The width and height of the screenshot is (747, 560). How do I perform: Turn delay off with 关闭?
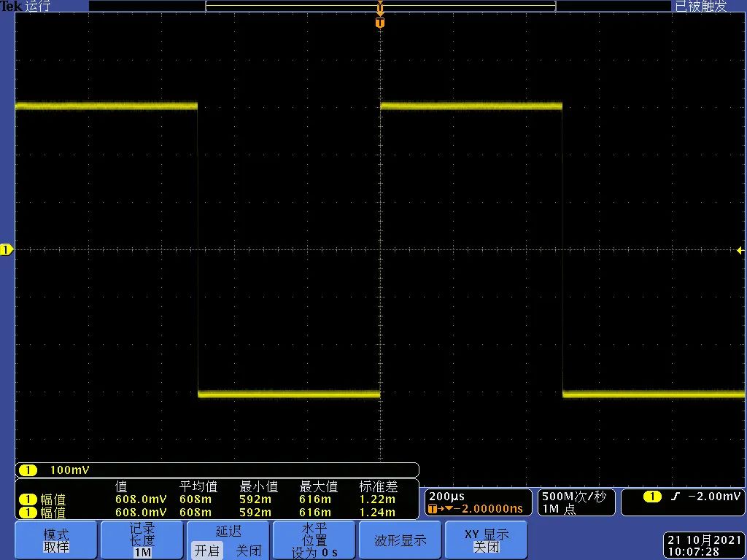point(248,551)
